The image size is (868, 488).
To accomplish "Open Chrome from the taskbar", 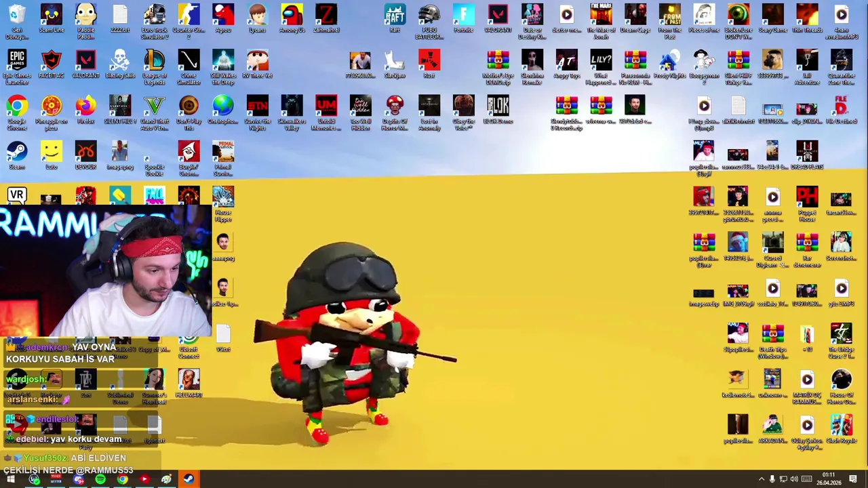I will click(123, 480).
